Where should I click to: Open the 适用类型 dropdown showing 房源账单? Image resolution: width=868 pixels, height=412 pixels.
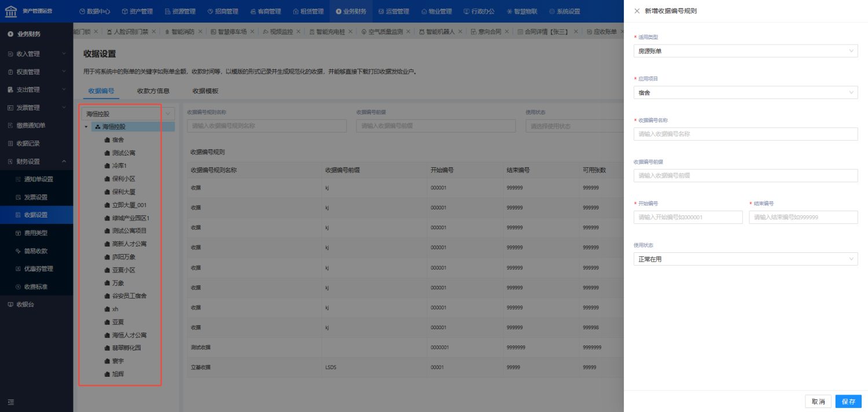point(745,51)
